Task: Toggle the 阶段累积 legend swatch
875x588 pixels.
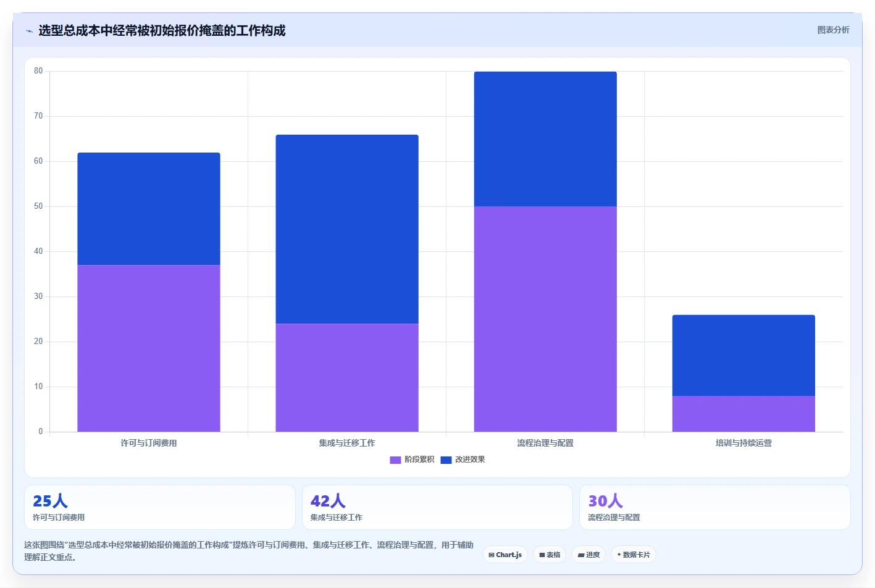Action: pyautogui.click(x=395, y=460)
